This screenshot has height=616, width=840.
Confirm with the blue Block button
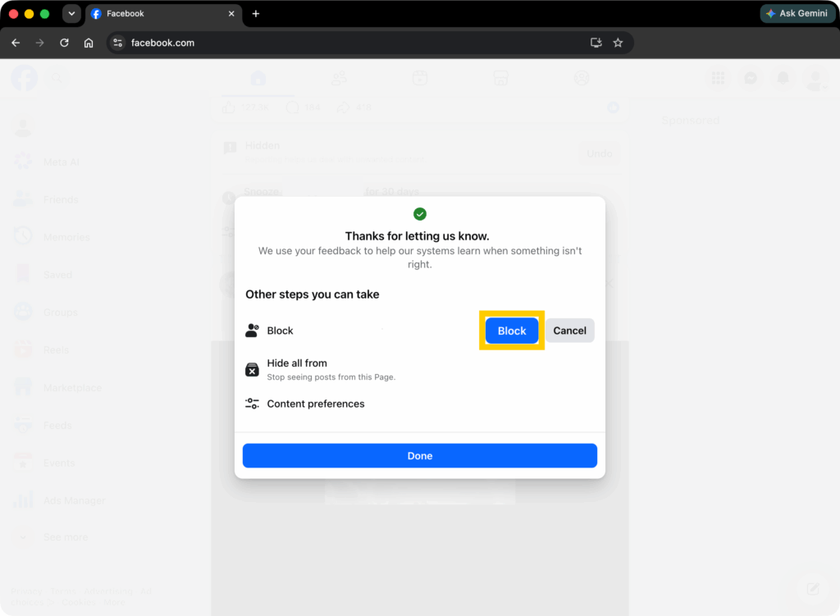click(512, 331)
